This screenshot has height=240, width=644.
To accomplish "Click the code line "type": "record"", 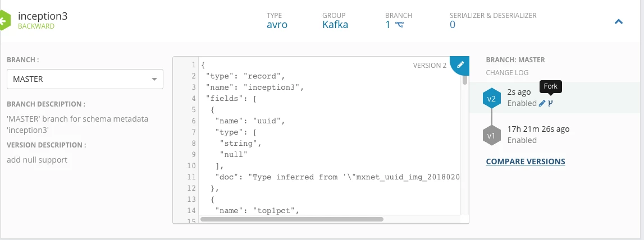I will [x=245, y=76].
